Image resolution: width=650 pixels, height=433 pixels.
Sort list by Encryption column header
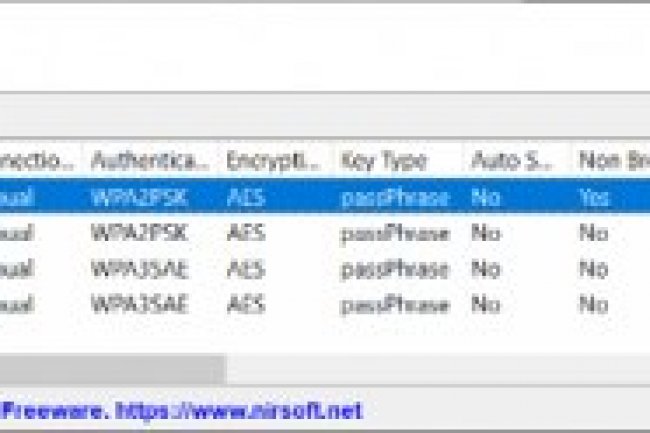pos(273,161)
